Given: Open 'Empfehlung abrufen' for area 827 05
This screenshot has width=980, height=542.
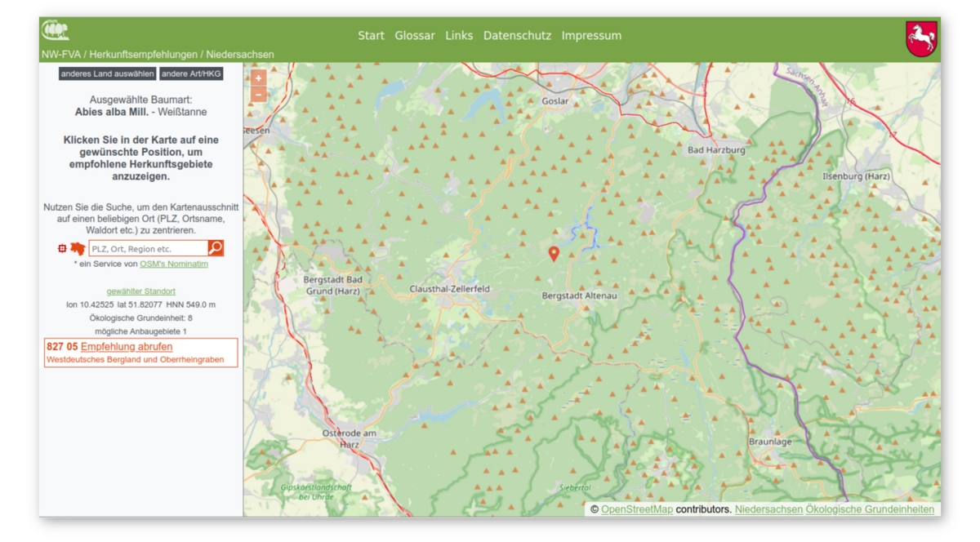Looking at the screenshot, I should 127,347.
